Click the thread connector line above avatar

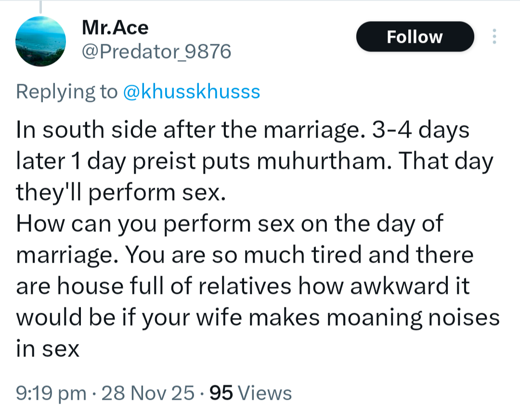40,7
